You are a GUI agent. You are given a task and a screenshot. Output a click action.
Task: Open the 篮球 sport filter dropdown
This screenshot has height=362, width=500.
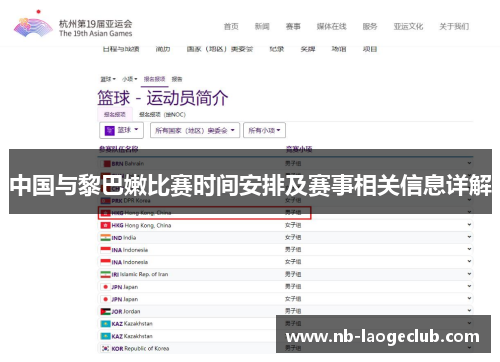tap(121, 130)
